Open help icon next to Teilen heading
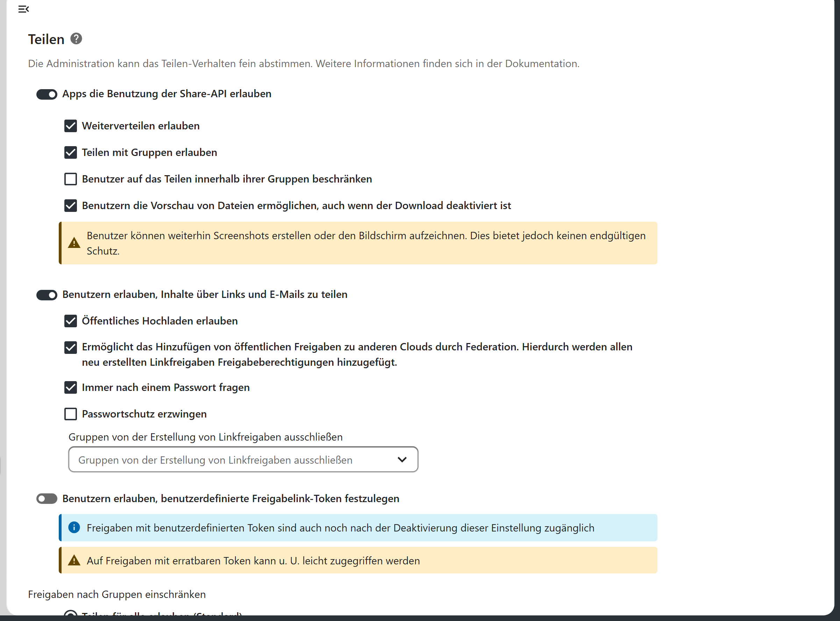840x621 pixels. pyautogui.click(x=76, y=39)
